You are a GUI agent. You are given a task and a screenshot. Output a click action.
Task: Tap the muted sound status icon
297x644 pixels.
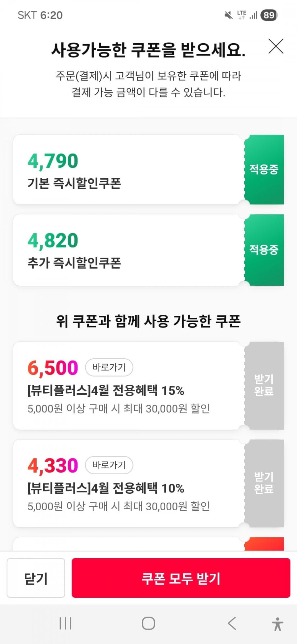coord(228,15)
